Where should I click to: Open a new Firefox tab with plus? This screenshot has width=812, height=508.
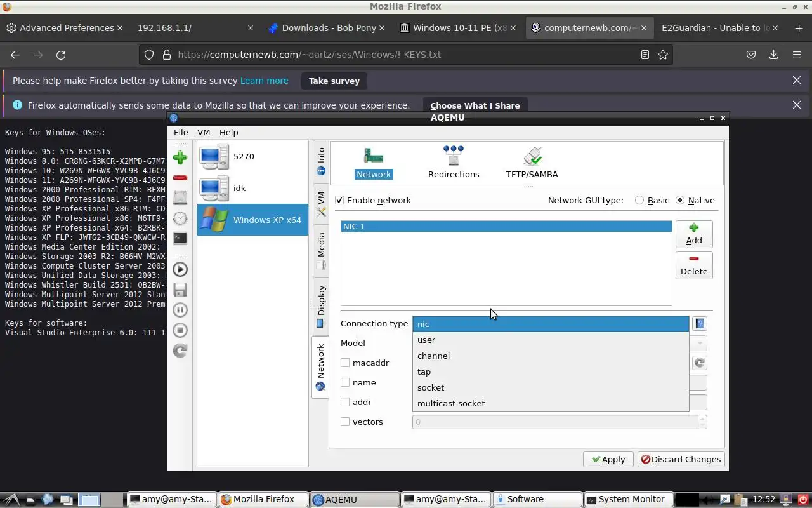(x=799, y=28)
